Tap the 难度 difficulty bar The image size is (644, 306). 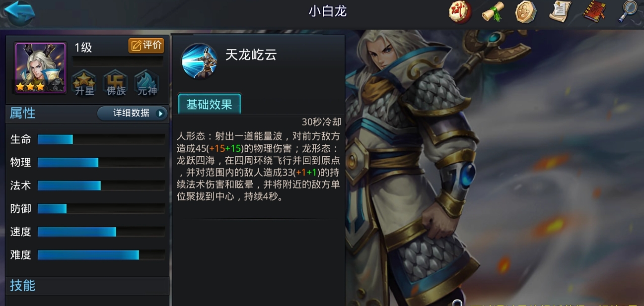pos(101,255)
